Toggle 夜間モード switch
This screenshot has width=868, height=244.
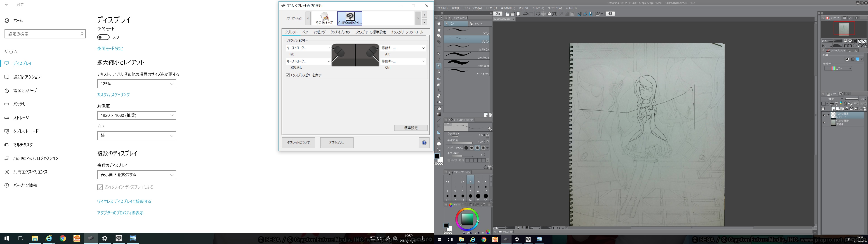104,37
